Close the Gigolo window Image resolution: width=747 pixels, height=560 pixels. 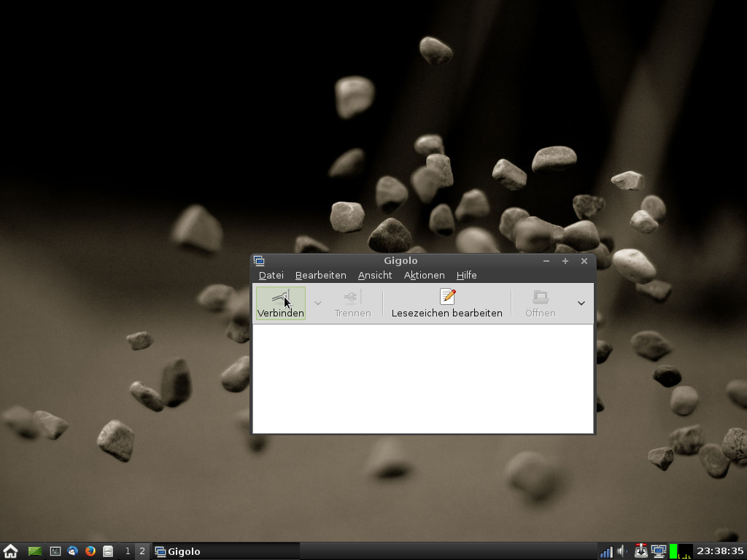click(x=584, y=261)
